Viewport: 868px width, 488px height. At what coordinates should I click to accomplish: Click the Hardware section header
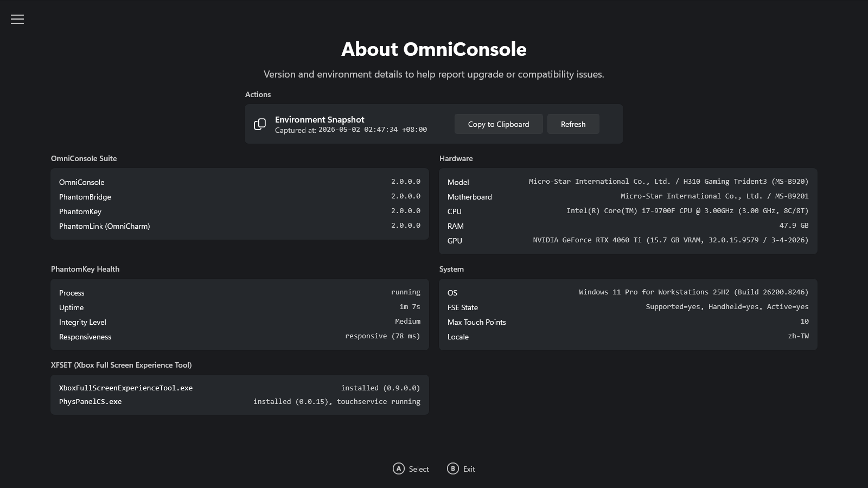click(456, 158)
